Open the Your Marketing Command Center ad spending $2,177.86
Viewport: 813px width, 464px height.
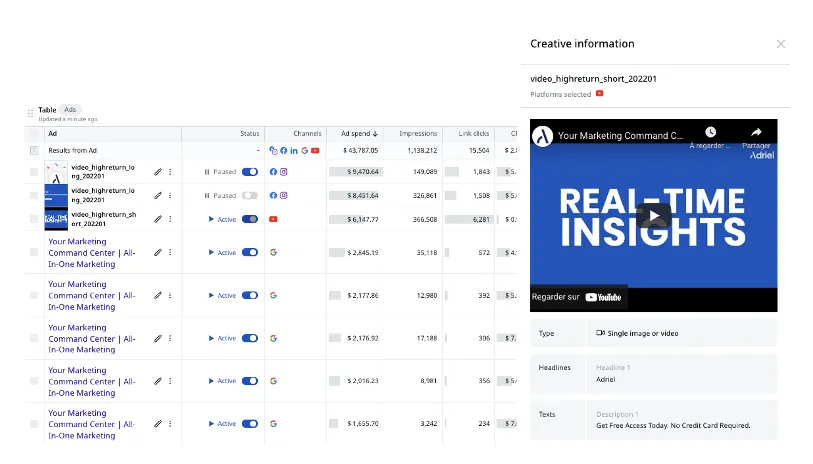[x=92, y=296]
